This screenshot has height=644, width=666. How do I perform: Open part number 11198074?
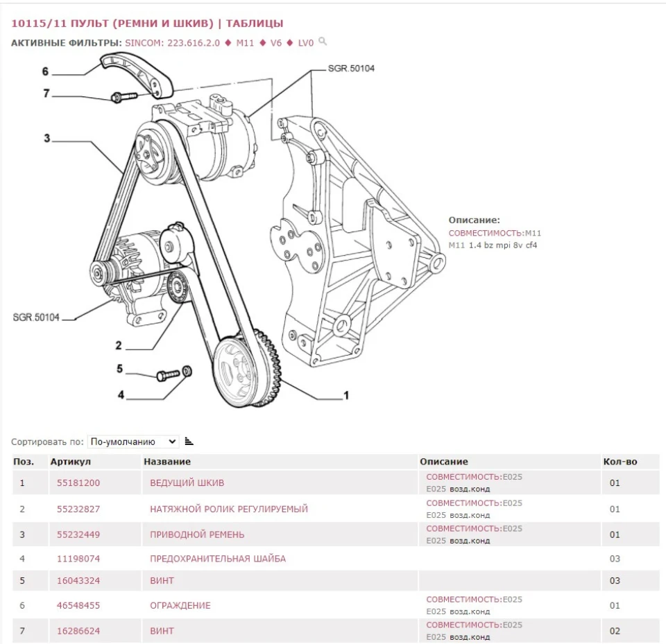coord(78,559)
